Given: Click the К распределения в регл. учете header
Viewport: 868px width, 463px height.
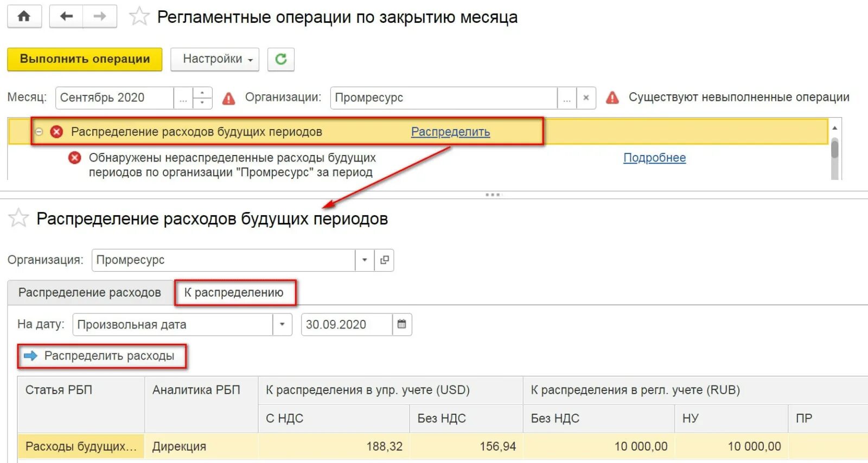Looking at the screenshot, I should coord(695,390).
